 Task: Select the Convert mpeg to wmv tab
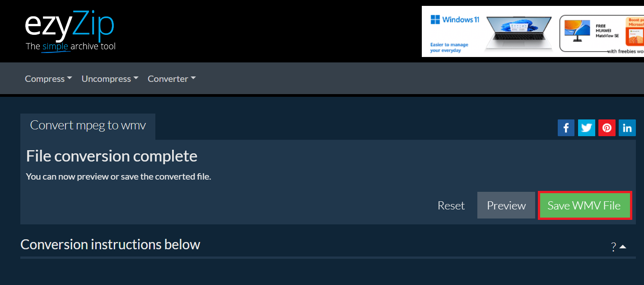pyautogui.click(x=88, y=125)
